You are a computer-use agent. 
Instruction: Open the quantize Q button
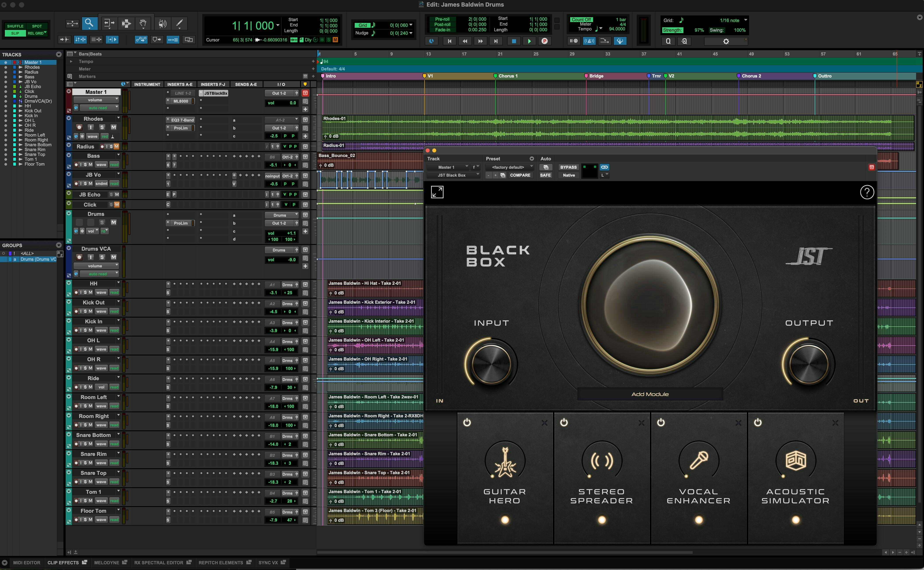(x=668, y=41)
